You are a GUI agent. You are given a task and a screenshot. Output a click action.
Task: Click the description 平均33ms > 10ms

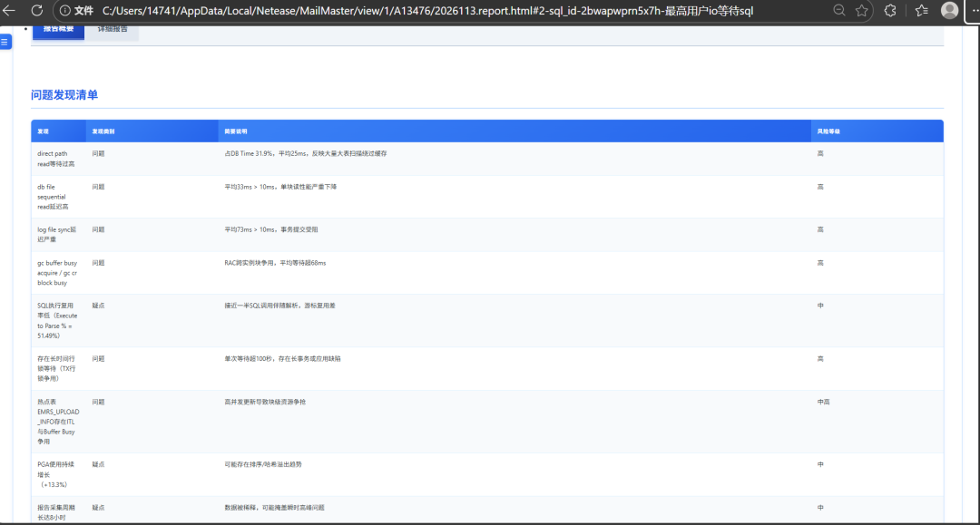coord(280,187)
